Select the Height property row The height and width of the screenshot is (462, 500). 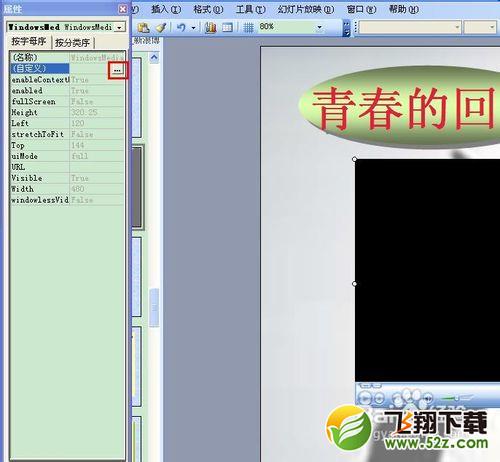click(67, 112)
